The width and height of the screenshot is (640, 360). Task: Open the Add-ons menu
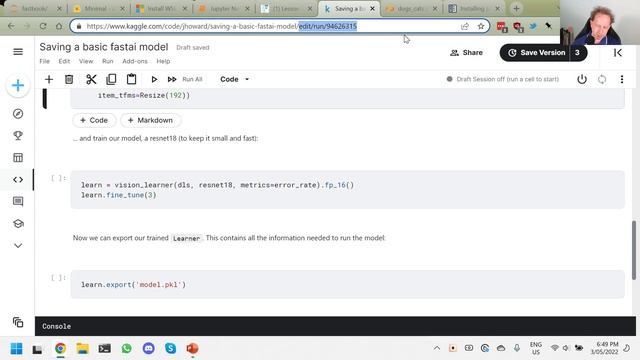135,61
